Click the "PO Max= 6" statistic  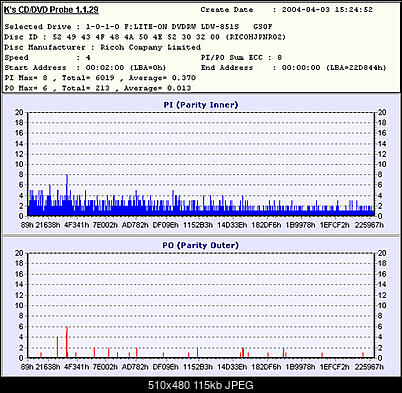pyautogui.click(x=26, y=88)
